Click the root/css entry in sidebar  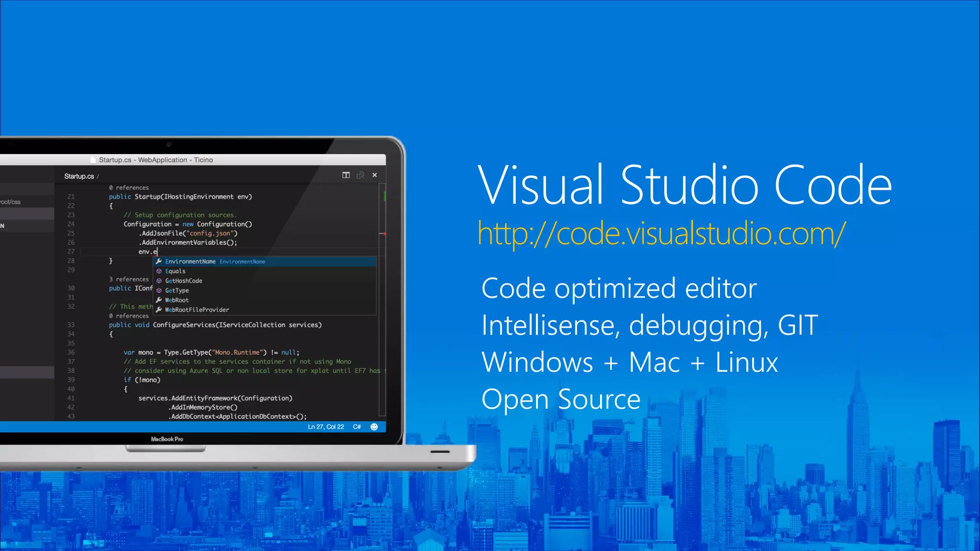[11, 202]
